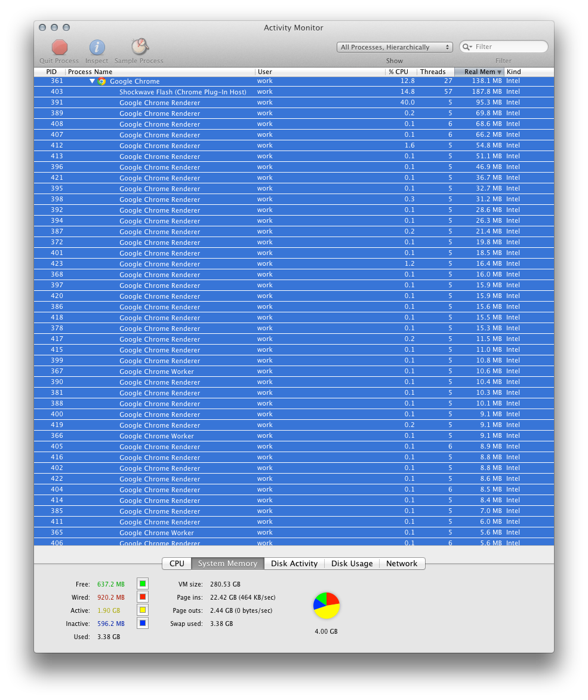Click the 138.1 MB value for Google Chrome
588x700 pixels.
(x=487, y=81)
